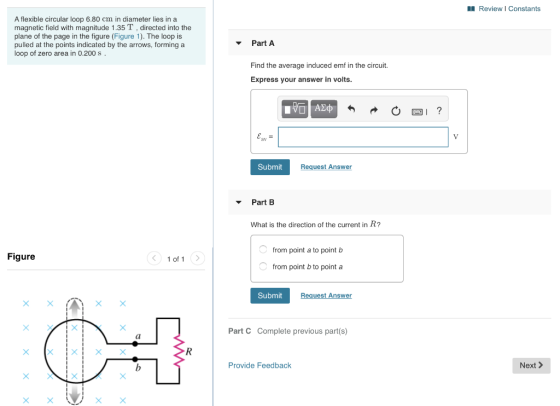Viewport: 560px width, 406px height.
Task: Open keyboard shortcuts icon in toolbar
Action: click(417, 112)
